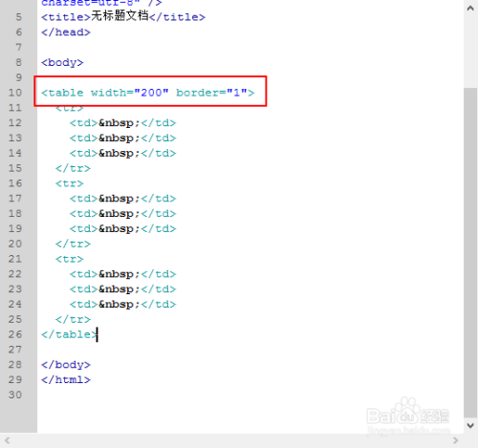Click the td cell code on line 12
Image resolution: width=478 pixels, height=448 pixels.
(122, 123)
